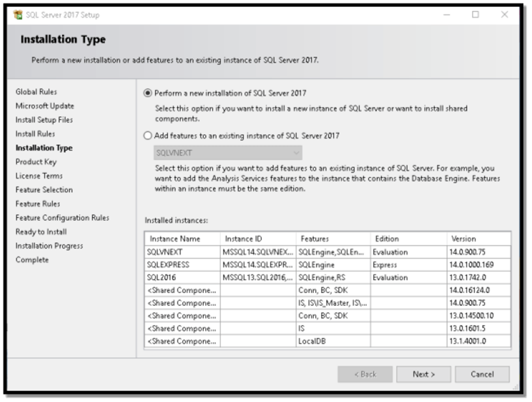Click the SQLEngine,RS features cell
The image size is (532, 402).
333,277
